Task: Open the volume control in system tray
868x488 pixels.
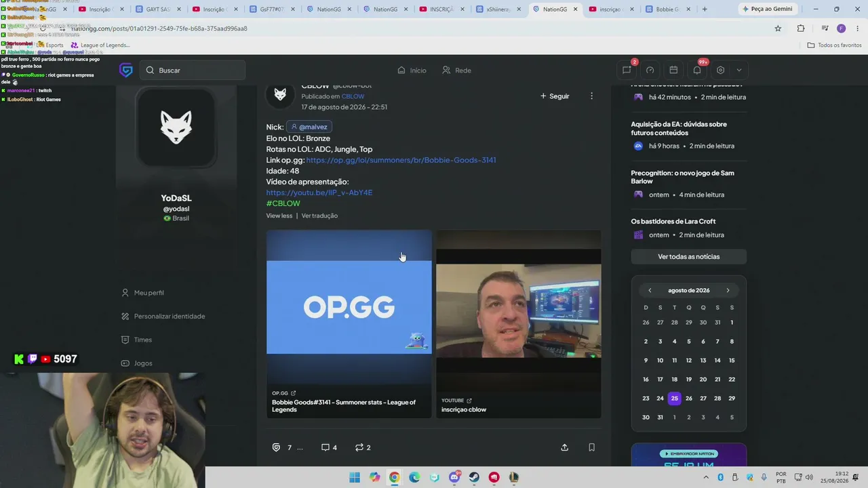Action: (x=809, y=477)
